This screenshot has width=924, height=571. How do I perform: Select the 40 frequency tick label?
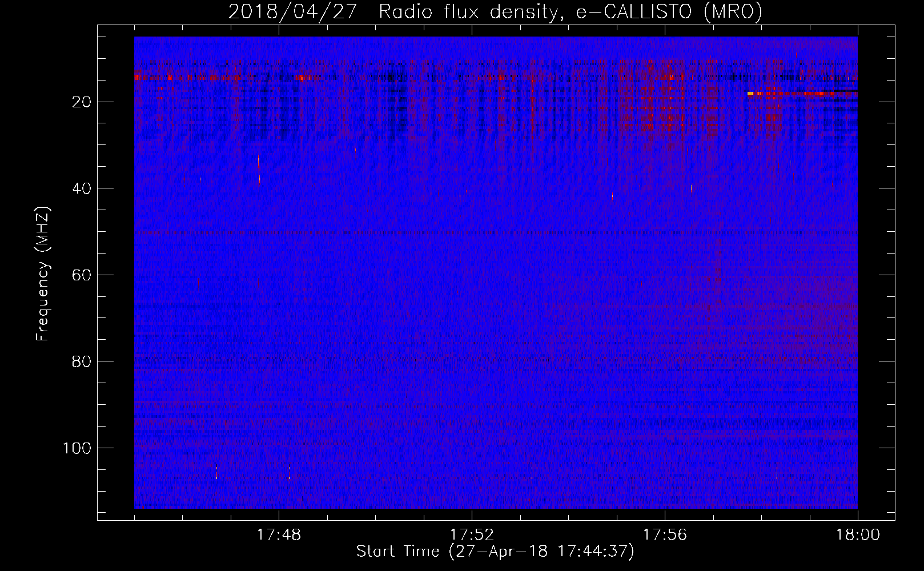coord(82,188)
